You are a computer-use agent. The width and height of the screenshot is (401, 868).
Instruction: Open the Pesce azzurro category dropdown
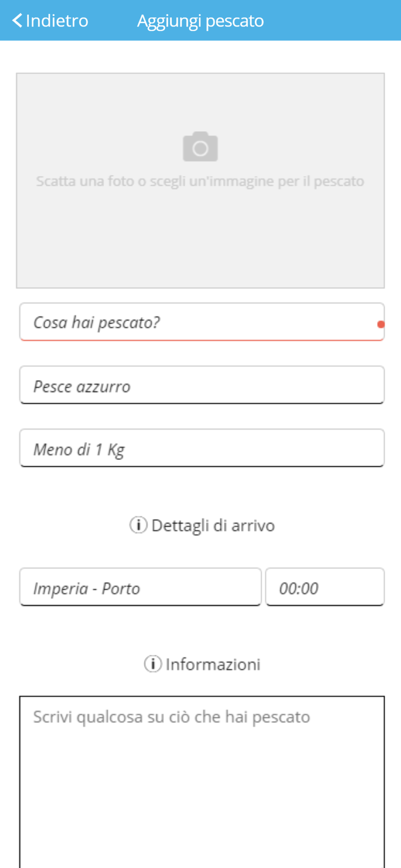pos(202,385)
